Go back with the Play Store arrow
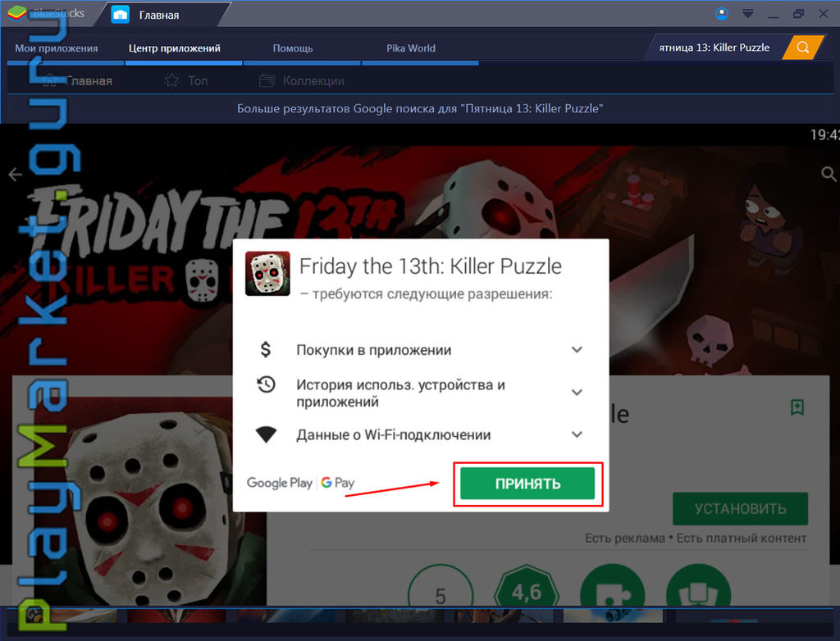Viewport: 840px width, 641px height. tap(15, 174)
